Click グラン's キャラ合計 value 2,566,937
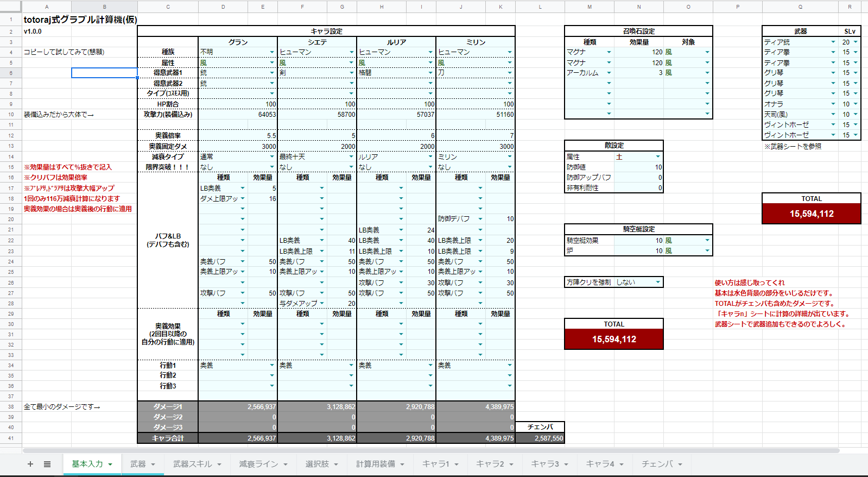Image resolution: width=868 pixels, height=477 pixels. [238, 438]
